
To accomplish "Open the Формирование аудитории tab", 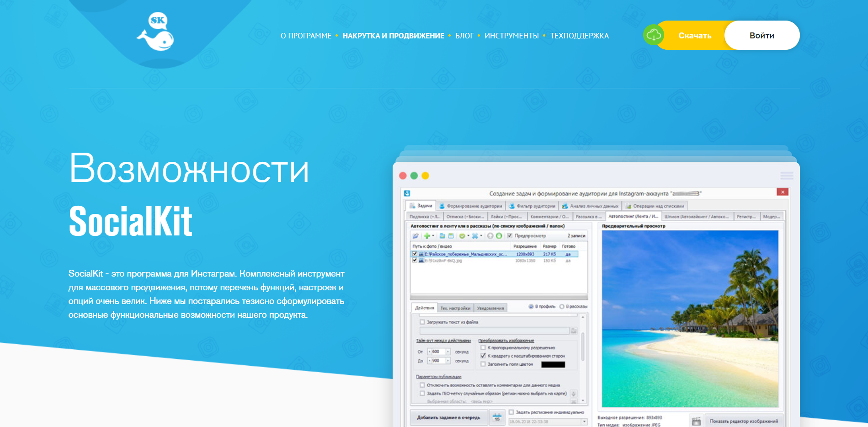I will coord(471,206).
